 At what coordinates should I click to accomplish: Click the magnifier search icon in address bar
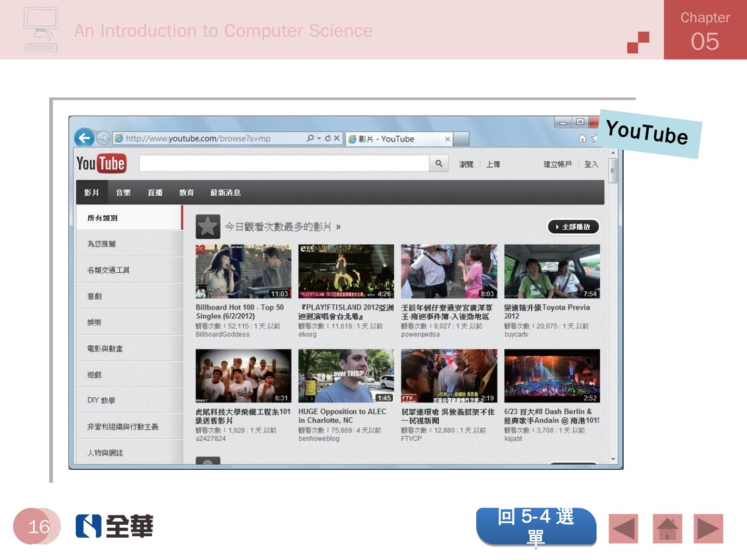(x=310, y=138)
